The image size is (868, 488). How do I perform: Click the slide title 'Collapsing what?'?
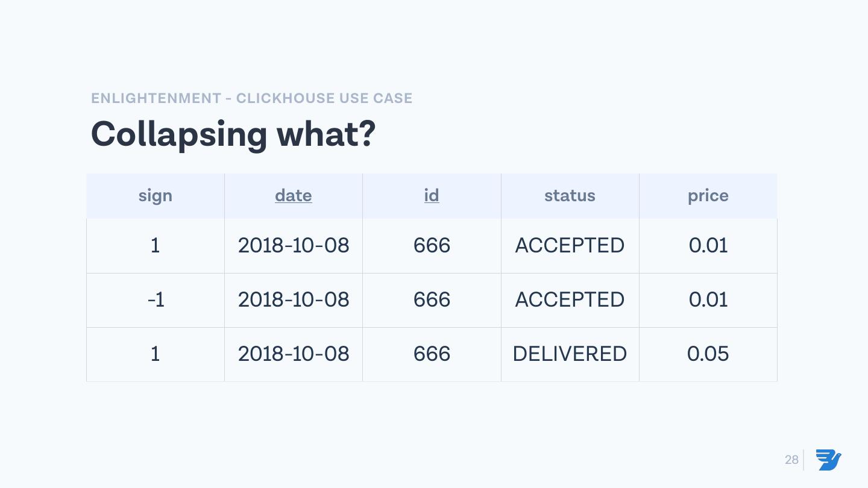click(233, 134)
